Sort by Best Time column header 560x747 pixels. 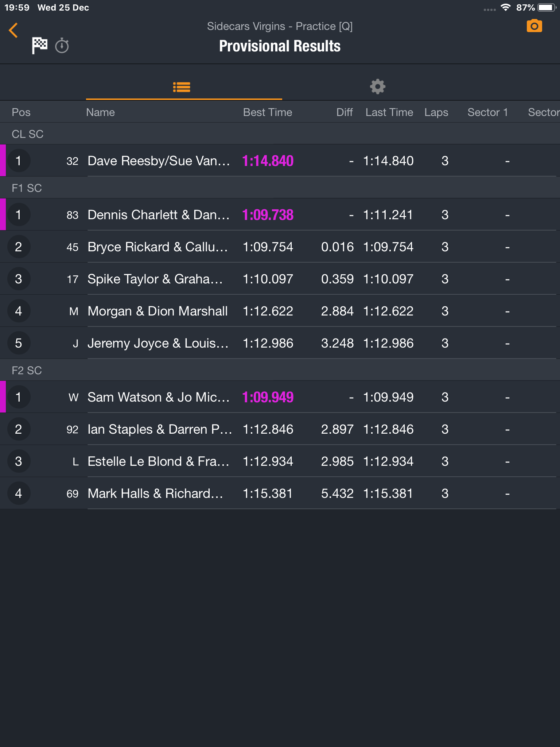[268, 112]
